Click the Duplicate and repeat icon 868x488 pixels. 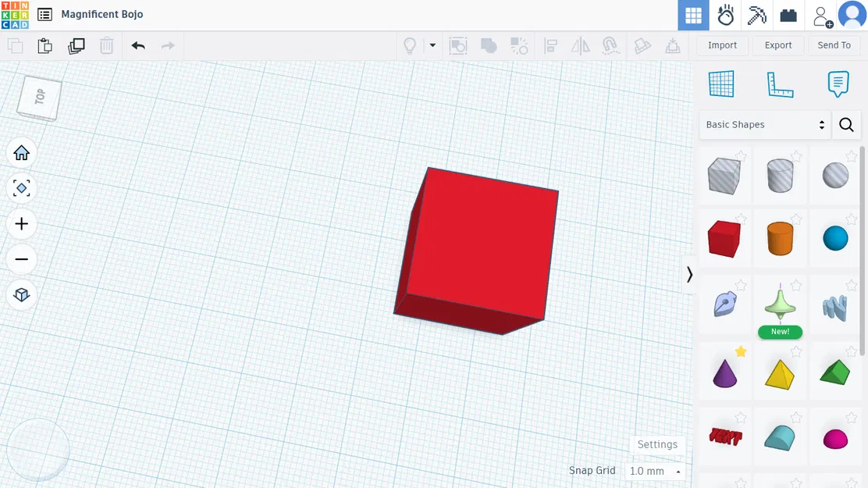click(x=76, y=45)
